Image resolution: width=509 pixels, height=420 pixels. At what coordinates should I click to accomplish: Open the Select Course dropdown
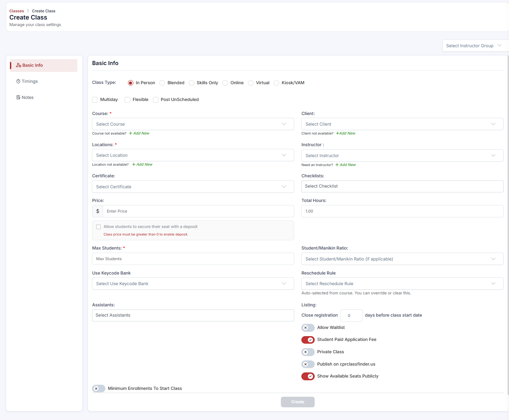click(x=193, y=124)
